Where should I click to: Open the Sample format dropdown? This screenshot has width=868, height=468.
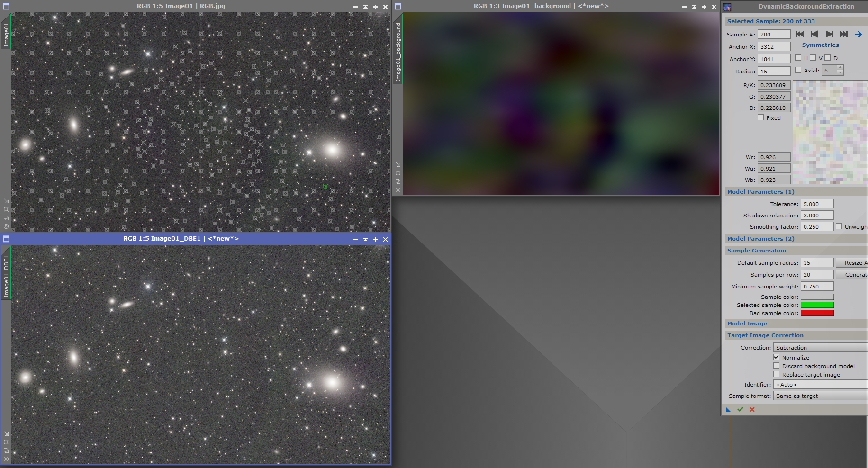pyautogui.click(x=821, y=396)
